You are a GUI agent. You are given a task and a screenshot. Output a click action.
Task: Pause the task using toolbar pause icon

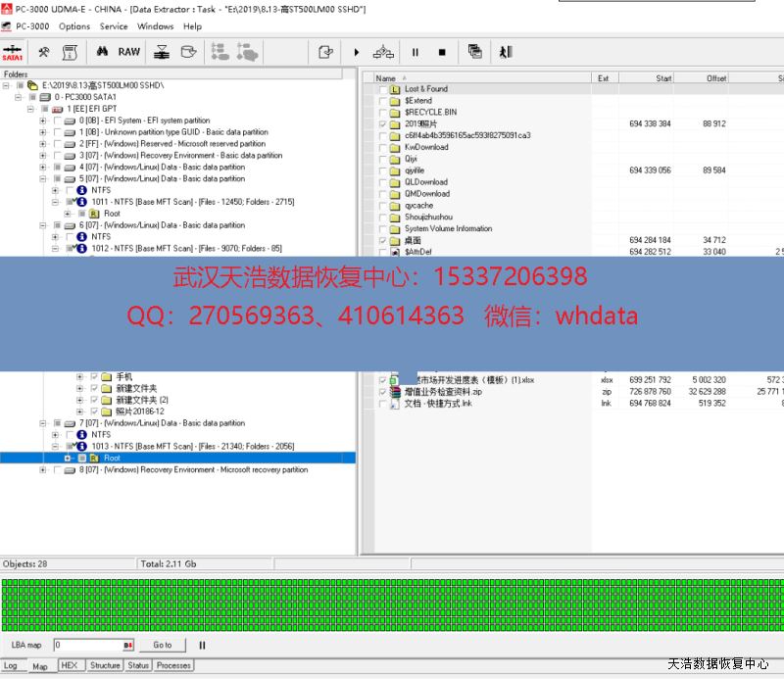(415, 52)
